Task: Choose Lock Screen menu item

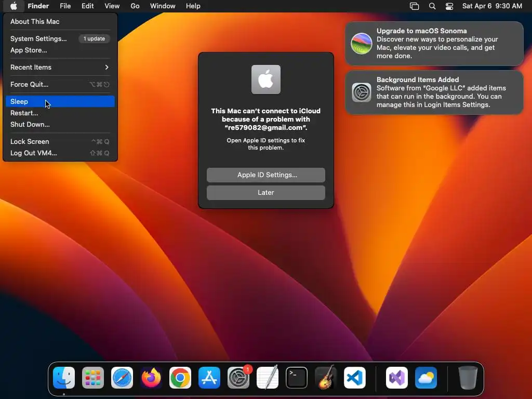Action: [x=60, y=141]
